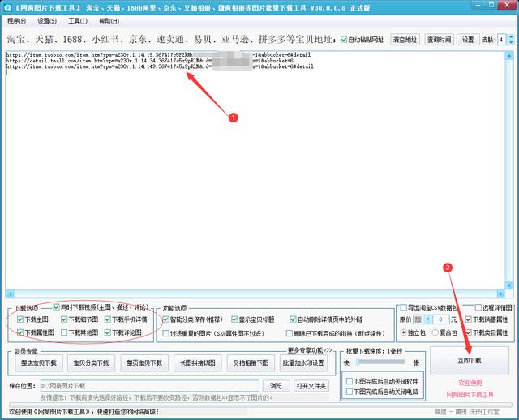Image resolution: width=519 pixels, height=420 pixels.
Task: Click the status text 福建 - 莆田 天图工作室
Action: coord(467,412)
